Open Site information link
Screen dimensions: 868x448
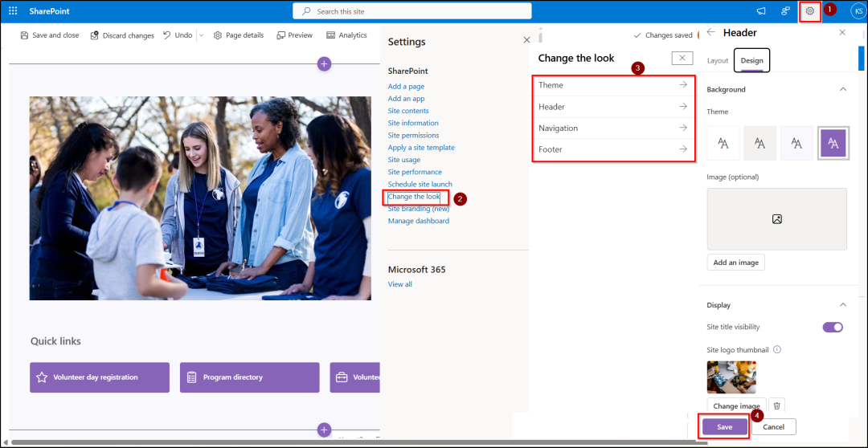point(413,123)
